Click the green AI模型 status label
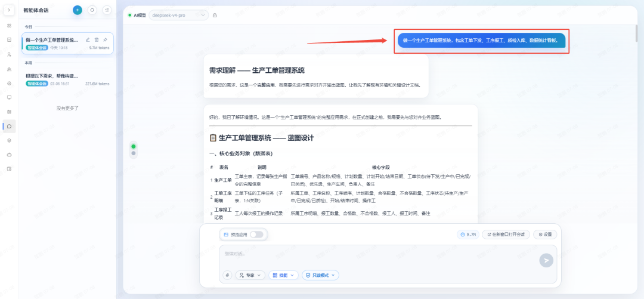This screenshot has height=299, width=644. pyautogui.click(x=137, y=15)
